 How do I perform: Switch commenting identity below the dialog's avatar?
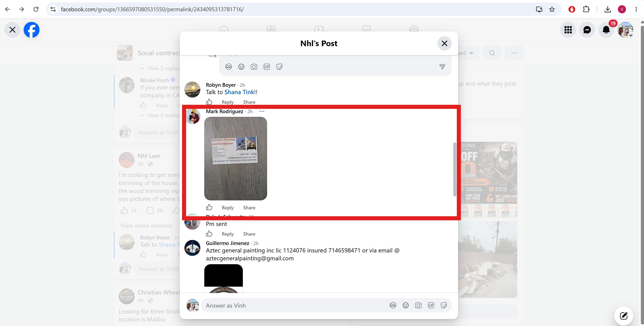pos(197,309)
